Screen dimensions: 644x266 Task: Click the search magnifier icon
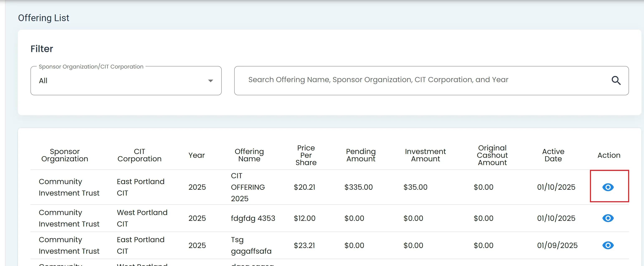[616, 81]
